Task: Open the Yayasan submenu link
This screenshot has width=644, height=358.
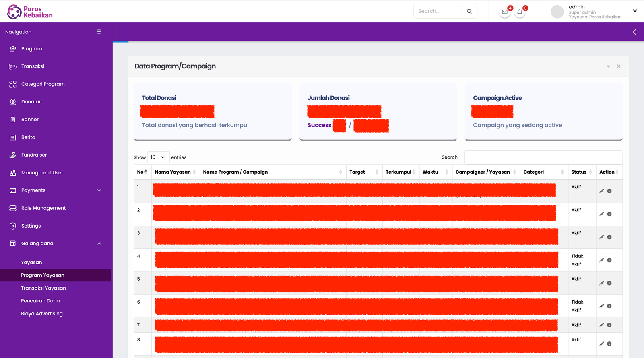Action: coord(31,262)
